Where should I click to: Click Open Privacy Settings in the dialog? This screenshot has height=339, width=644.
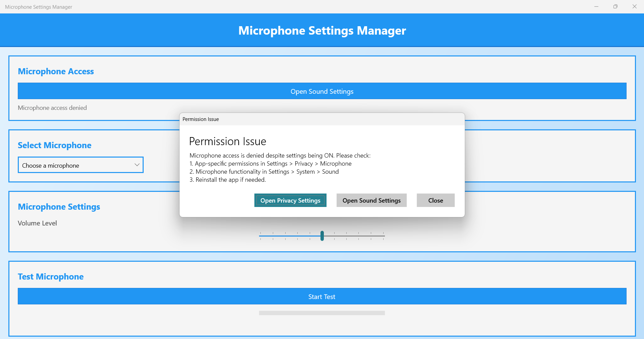click(290, 200)
